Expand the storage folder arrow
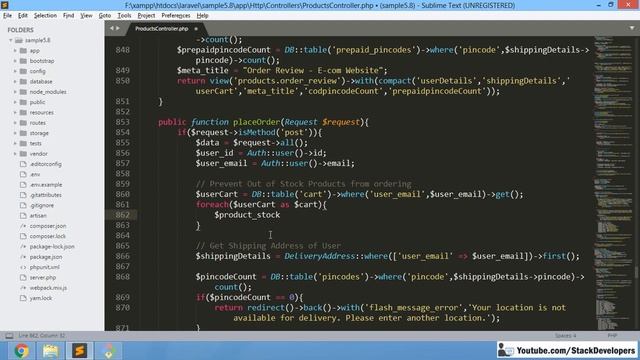This screenshot has height=360, width=640. point(16,133)
